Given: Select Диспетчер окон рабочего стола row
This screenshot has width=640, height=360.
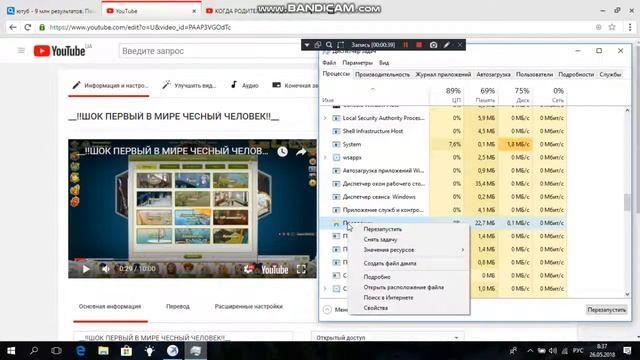Looking at the screenshot, I should (444, 184).
